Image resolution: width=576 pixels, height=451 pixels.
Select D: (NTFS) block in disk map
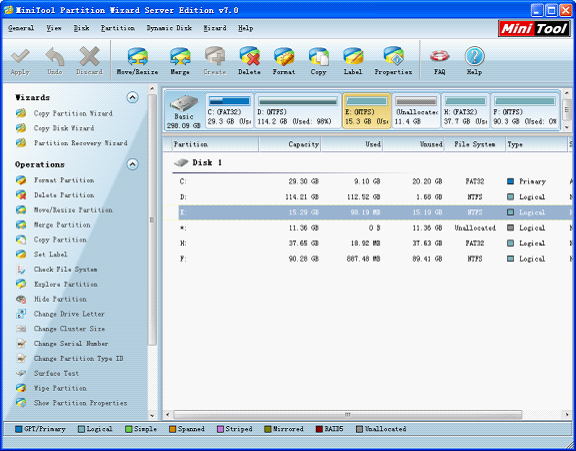point(298,111)
